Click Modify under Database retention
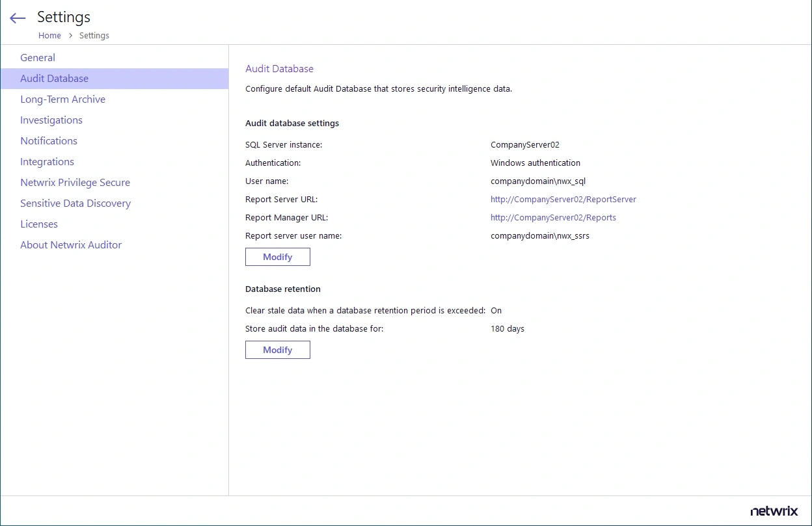The width and height of the screenshot is (812, 526). click(277, 349)
